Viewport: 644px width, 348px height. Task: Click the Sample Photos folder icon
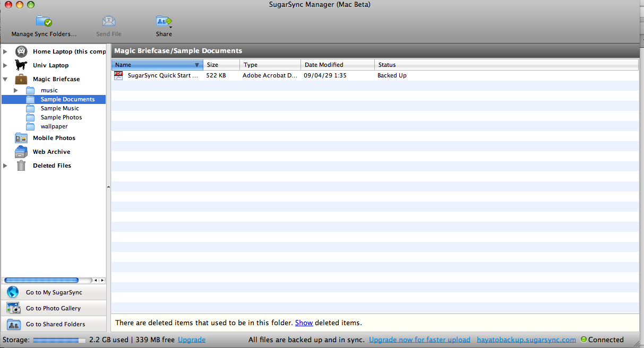(30, 117)
